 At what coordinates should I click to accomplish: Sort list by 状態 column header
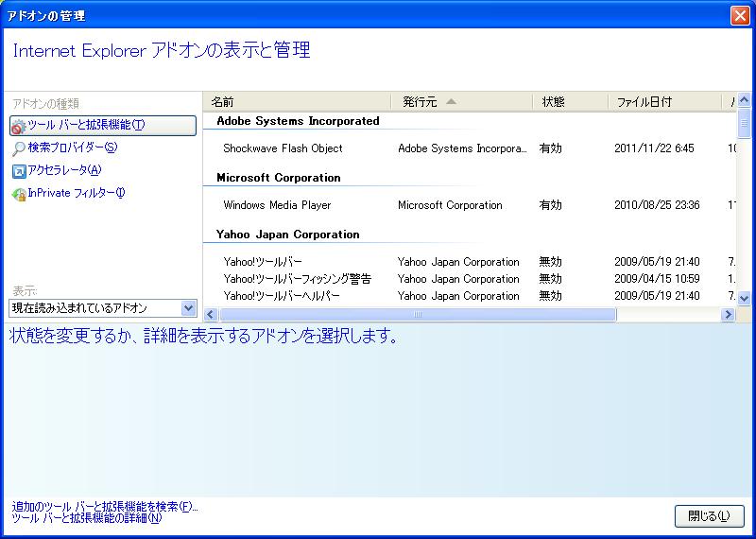570,102
